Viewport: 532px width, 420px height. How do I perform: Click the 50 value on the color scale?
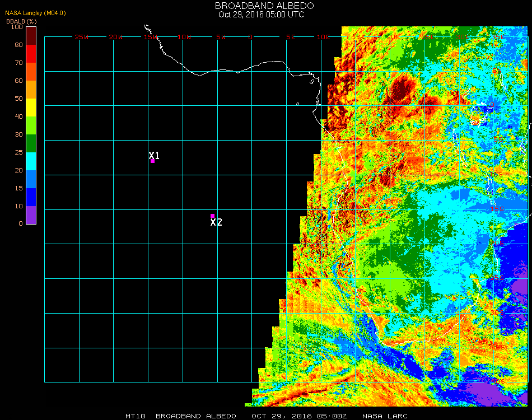pos(18,99)
